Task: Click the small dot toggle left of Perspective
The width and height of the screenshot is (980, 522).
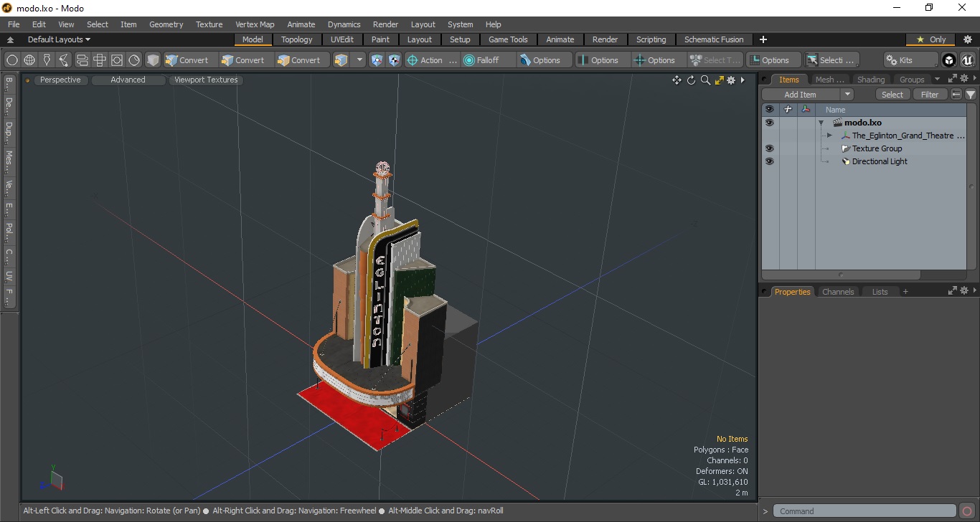Action: click(27, 80)
